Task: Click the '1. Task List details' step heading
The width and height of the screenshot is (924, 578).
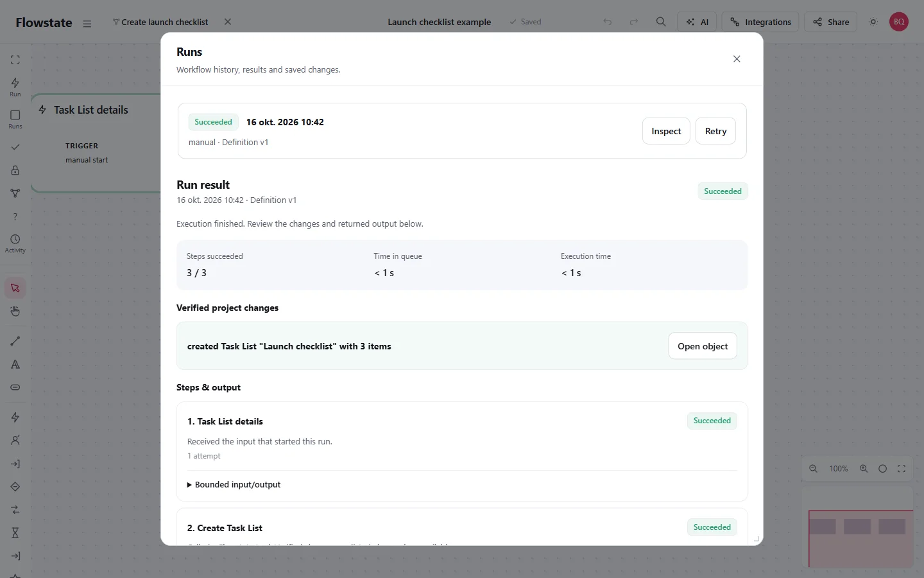Action: click(x=225, y=421)
